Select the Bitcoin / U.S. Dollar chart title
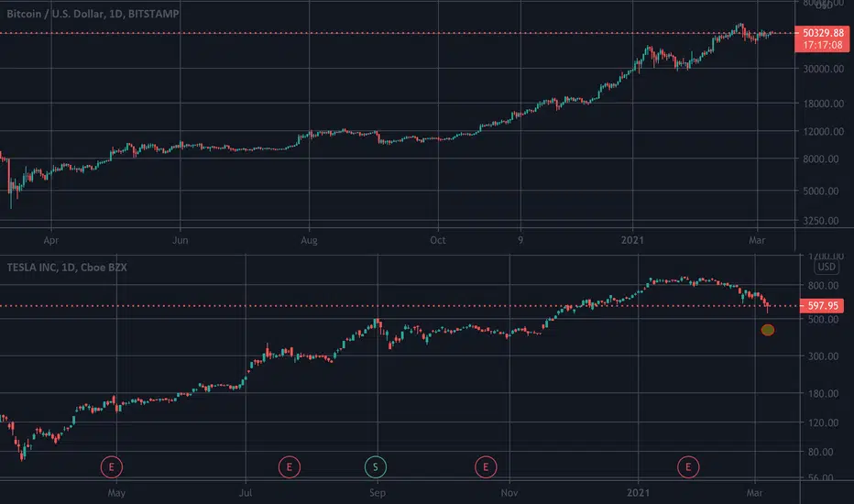Viewport: 854px width, 504px height. coord(93,14)
